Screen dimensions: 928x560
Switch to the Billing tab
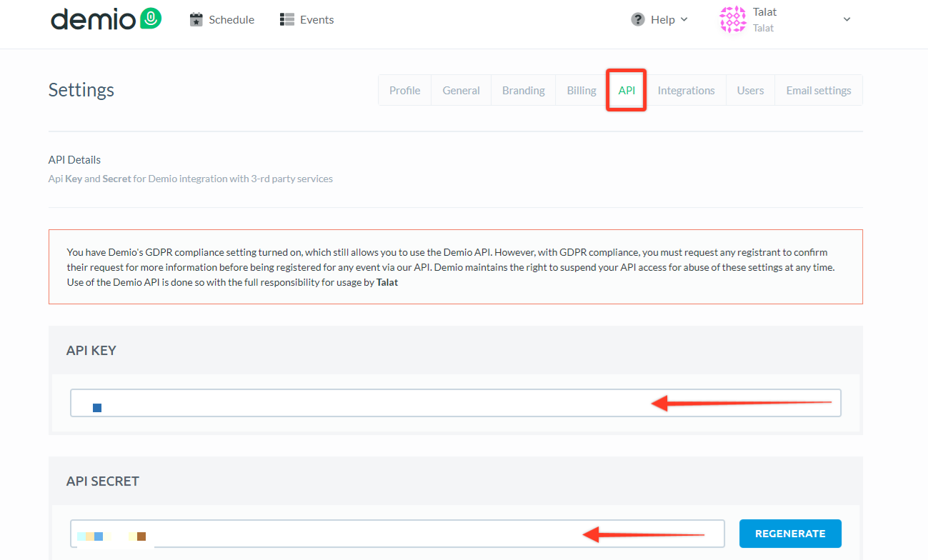pyautogui.click(x=582, y=90)
